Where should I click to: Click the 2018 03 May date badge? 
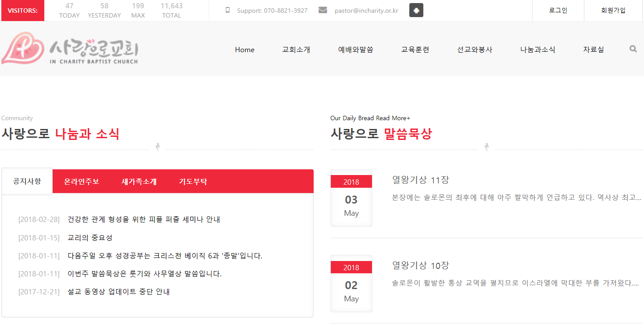[351, 198]
